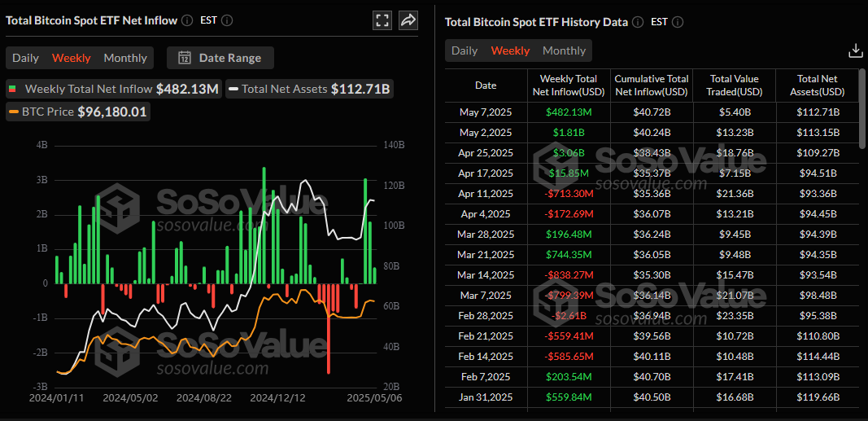Click info icon next to chart EST label
This screenshot has width=868, height=421.
click(227, 20)
